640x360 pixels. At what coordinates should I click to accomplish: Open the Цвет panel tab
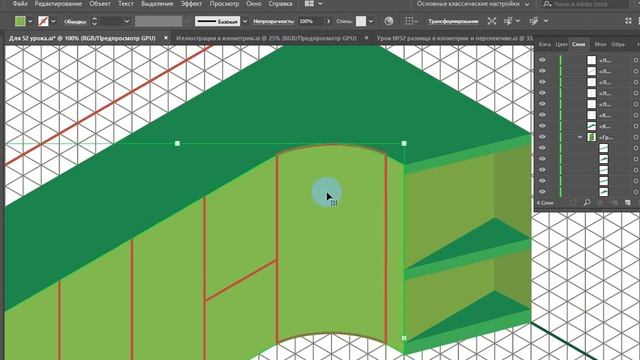tap(562, 44)
